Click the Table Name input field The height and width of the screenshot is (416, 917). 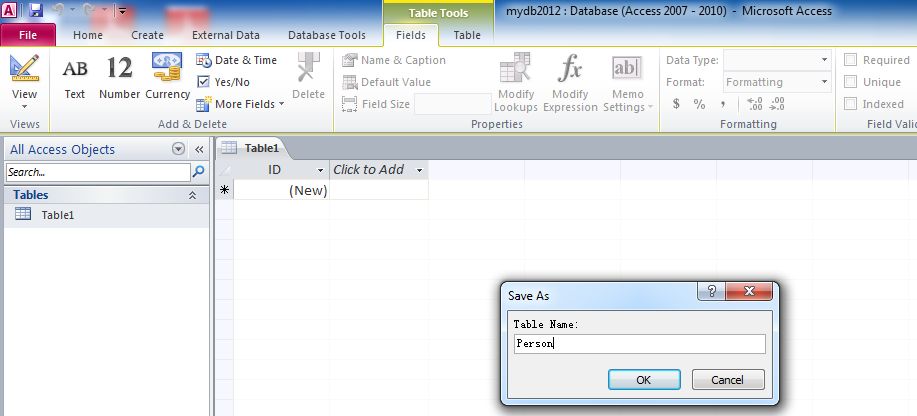point(638,344)
